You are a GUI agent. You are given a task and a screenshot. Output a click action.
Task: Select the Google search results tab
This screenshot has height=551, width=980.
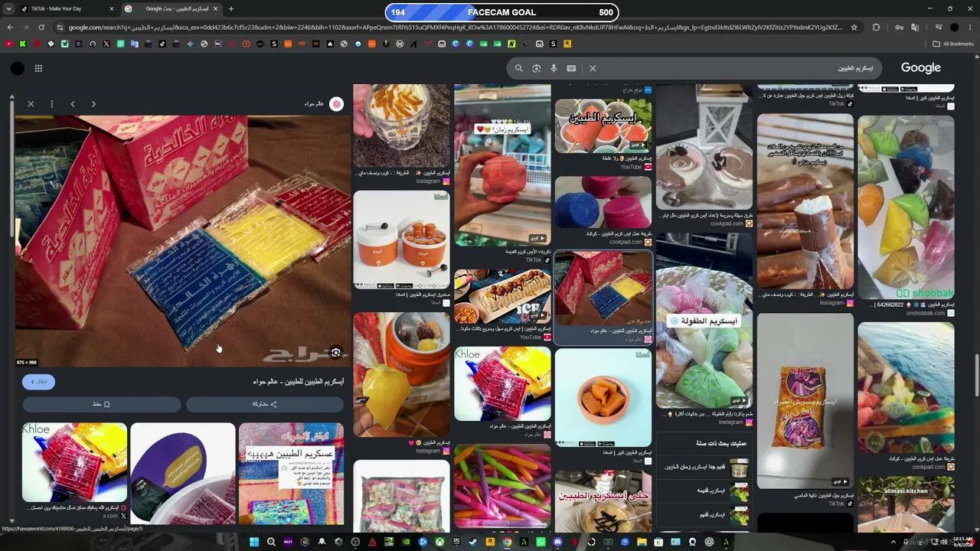[x=172, y=8]
